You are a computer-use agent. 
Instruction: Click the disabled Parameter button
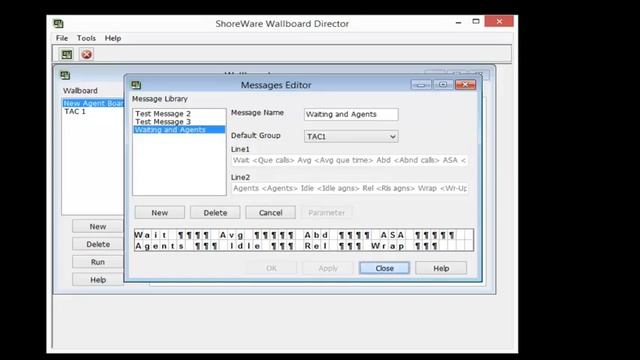(x=326, y=213)
